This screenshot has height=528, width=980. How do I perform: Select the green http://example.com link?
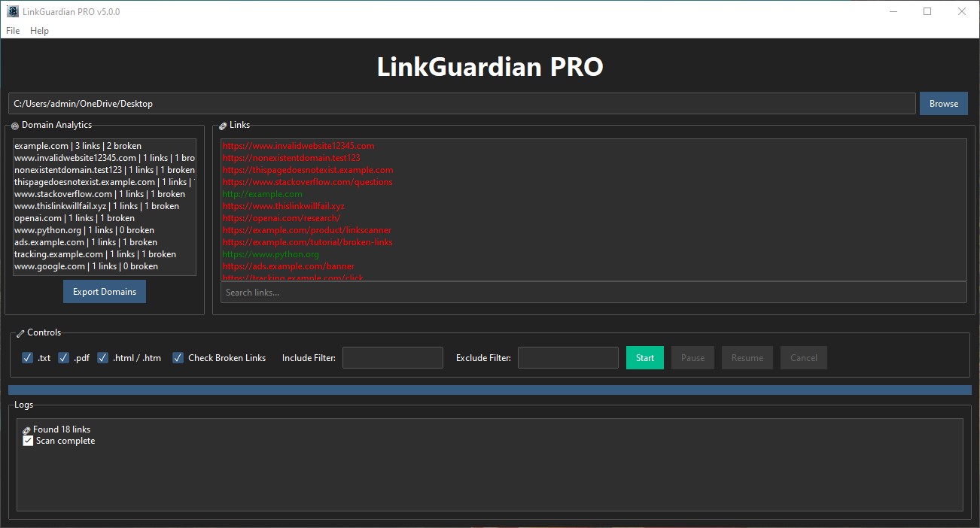click(262, 193)
